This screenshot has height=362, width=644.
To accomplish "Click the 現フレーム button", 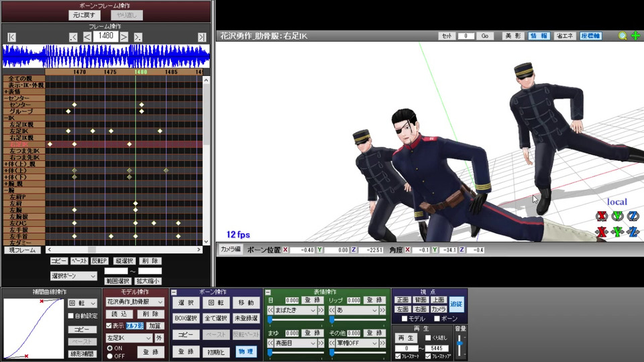I will [x=23, y=250].
